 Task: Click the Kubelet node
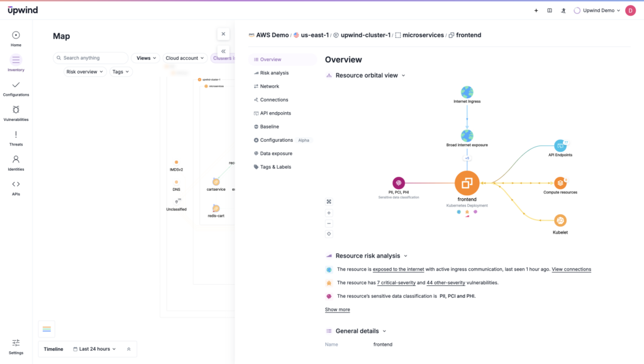coord(560,220)
